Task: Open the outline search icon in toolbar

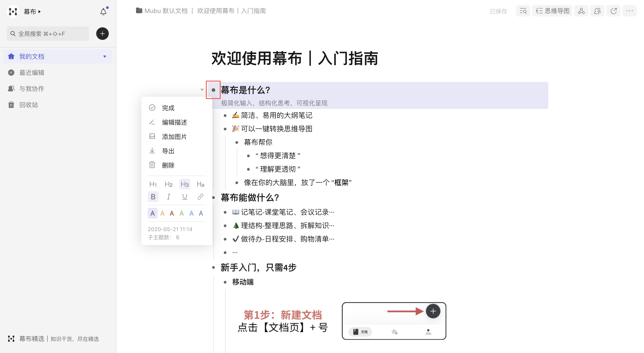Action: (523, 11)
